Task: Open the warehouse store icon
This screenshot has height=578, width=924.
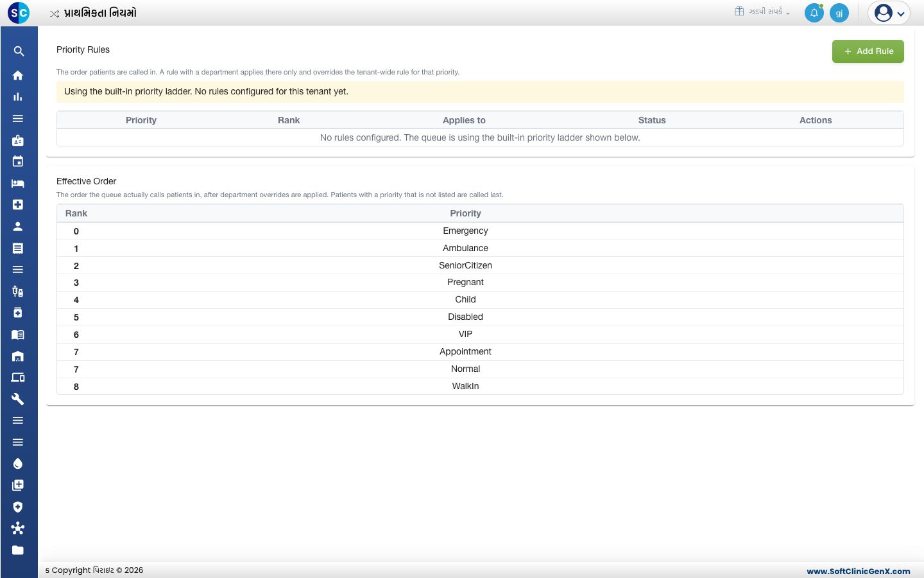Action: click(18, 356)
